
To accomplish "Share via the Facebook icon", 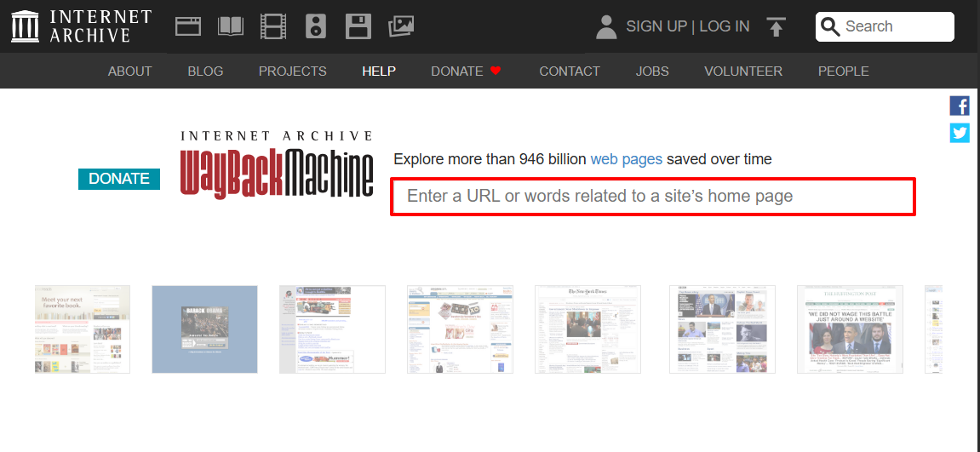I will [x=960, y=106].
